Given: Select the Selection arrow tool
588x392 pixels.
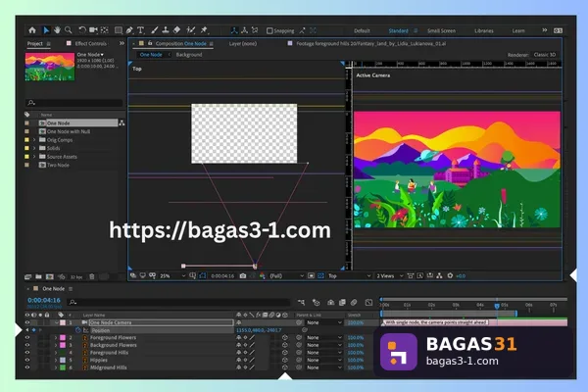Looking at the screenshot, I should click(x=46, y=30).
